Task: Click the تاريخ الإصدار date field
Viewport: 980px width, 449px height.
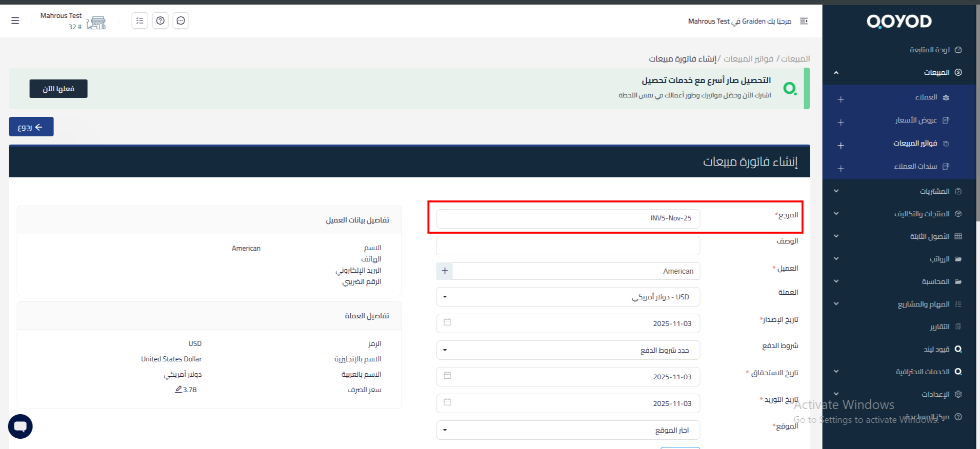Action: point(568,323)
